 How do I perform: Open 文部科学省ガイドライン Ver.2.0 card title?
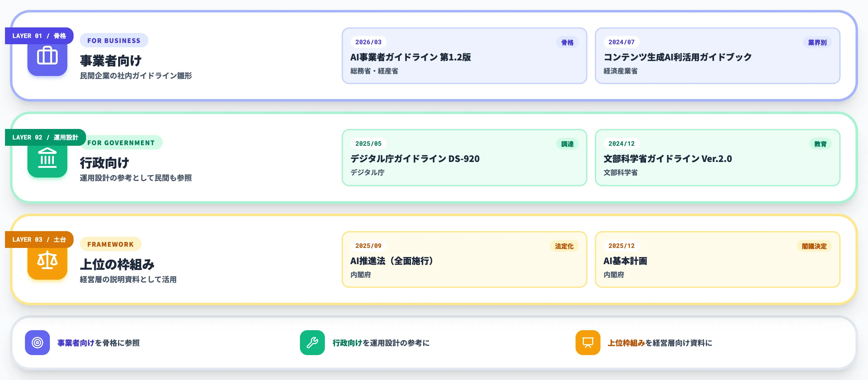tap(668, 159)
